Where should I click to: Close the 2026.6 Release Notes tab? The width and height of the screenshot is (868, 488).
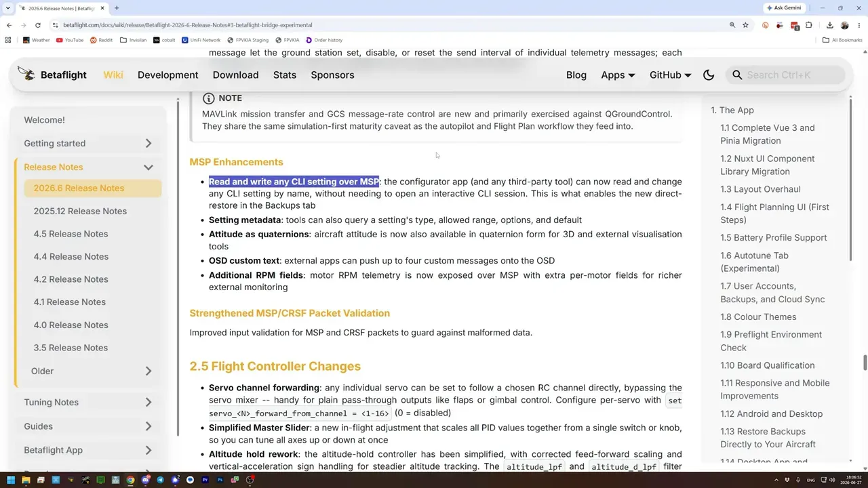(x=102, y=8)
